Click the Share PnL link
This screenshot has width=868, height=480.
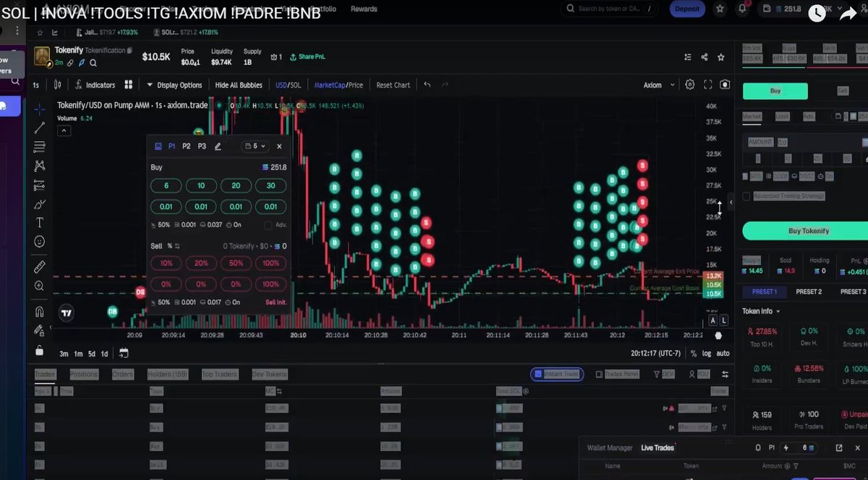(307, 57)
